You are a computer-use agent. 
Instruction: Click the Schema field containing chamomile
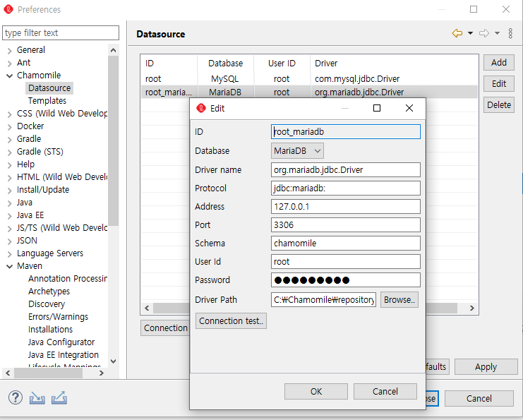coord(346,244)
